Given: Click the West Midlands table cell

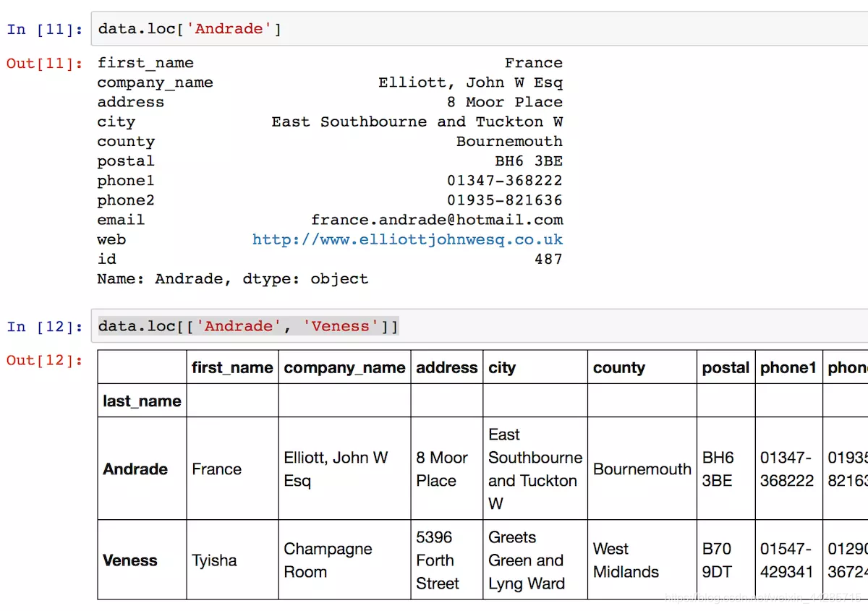Looking at the screenshot, I should click(x=642, y=560).
